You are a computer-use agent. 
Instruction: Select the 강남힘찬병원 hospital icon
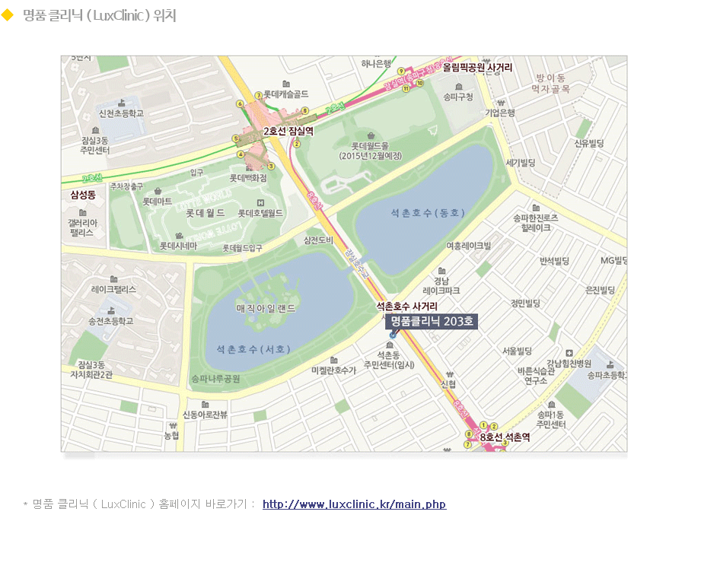coord(569,353)
